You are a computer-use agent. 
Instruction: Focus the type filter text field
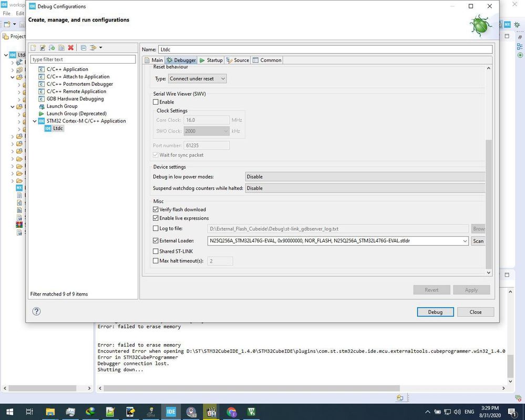(83, 59)
